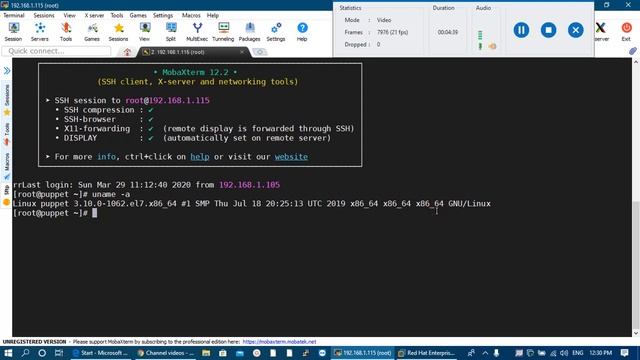Stop the screen recording

tap(548, 30)
